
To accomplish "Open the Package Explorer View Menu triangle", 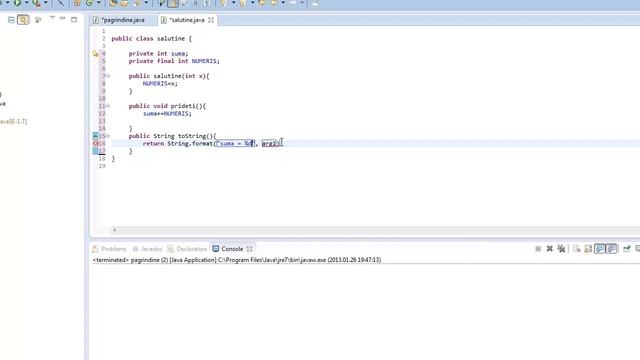I will coord(52,18).
